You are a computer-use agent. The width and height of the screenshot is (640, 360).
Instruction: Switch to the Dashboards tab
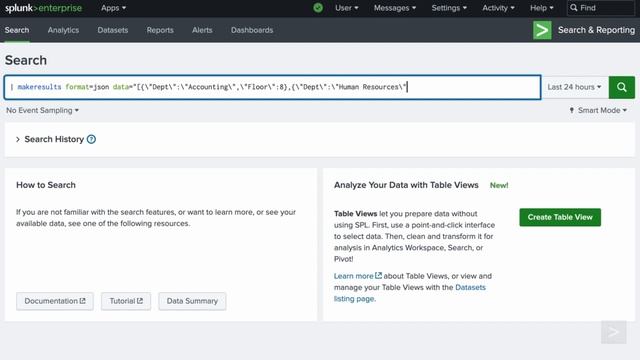252,30
